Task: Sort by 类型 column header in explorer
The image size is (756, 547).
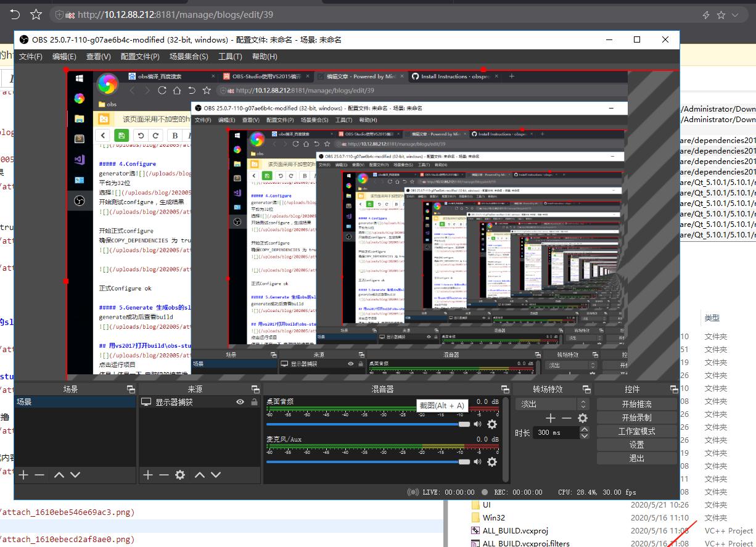Action: tap(712, 318)
